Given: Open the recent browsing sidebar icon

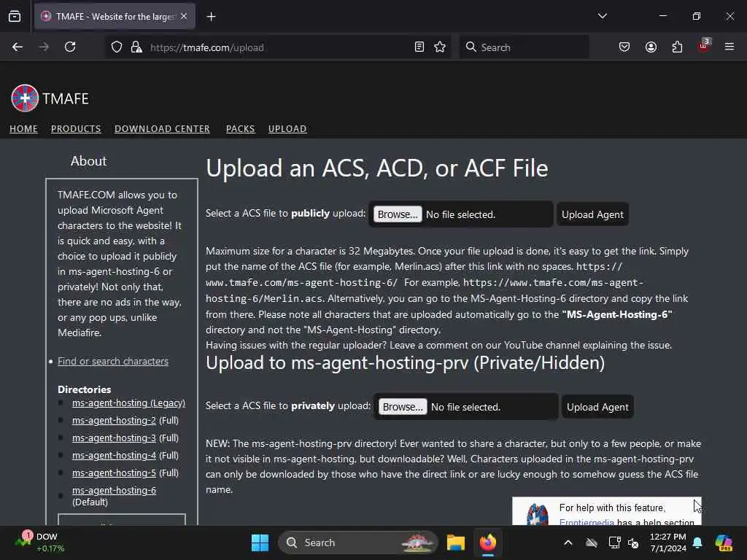Looking at the screenshot, I should point(15,17).
